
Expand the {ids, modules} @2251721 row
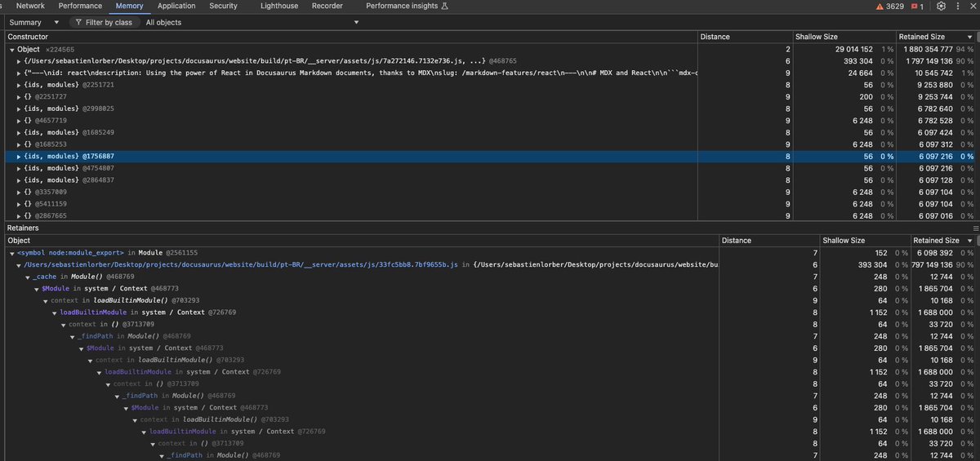coord(19,85)
